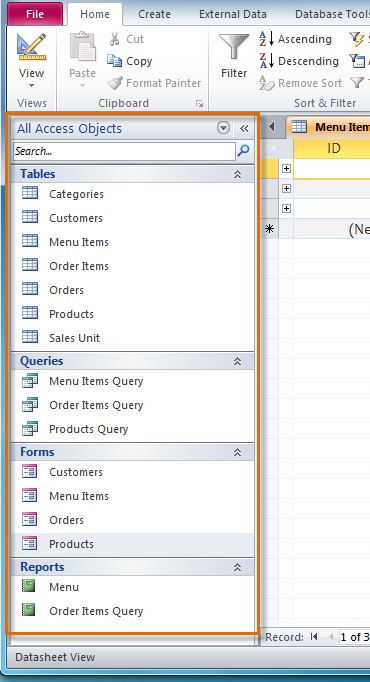Sort Ascending A to Z

[295, 39]
